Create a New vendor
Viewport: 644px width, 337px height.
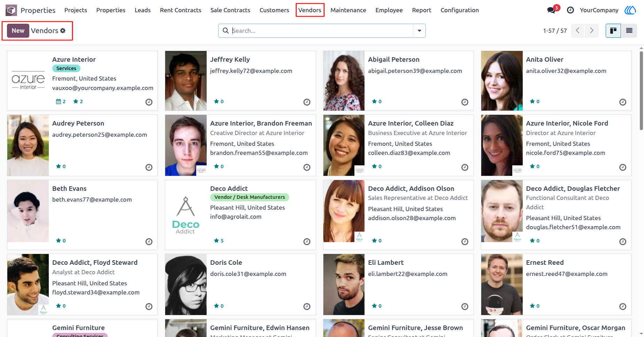(18, 31)
